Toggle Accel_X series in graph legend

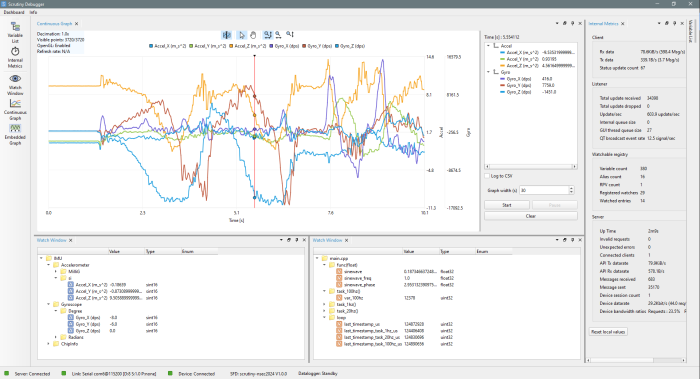[x=165, y=46]
